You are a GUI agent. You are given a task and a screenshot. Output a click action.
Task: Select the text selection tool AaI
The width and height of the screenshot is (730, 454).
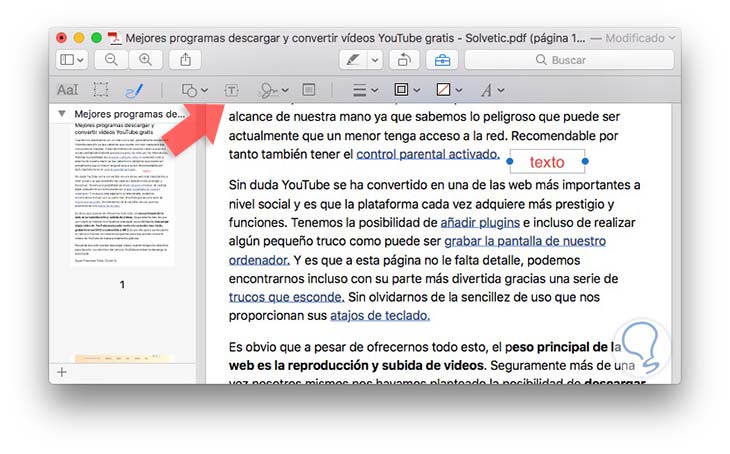tap(68, 89)
